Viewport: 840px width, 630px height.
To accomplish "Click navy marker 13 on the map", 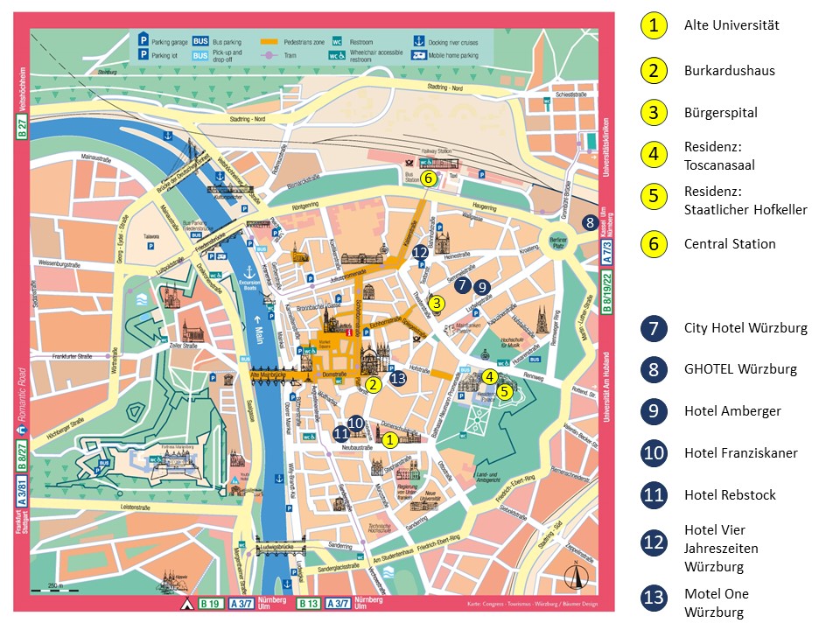I will click(398, 378).
